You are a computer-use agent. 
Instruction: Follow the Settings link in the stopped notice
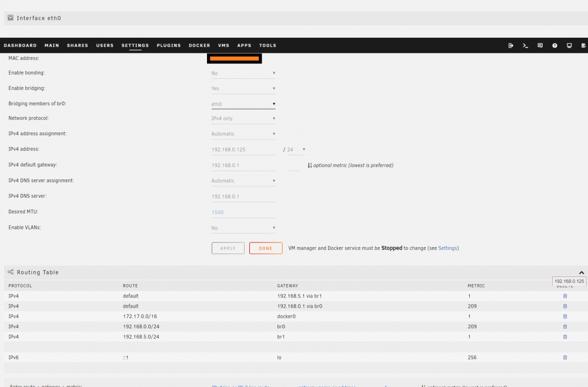tap(447, 248)
